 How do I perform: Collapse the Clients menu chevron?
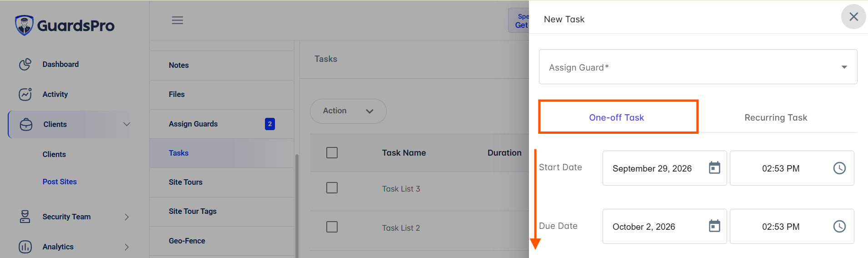(x=127, y=124)
